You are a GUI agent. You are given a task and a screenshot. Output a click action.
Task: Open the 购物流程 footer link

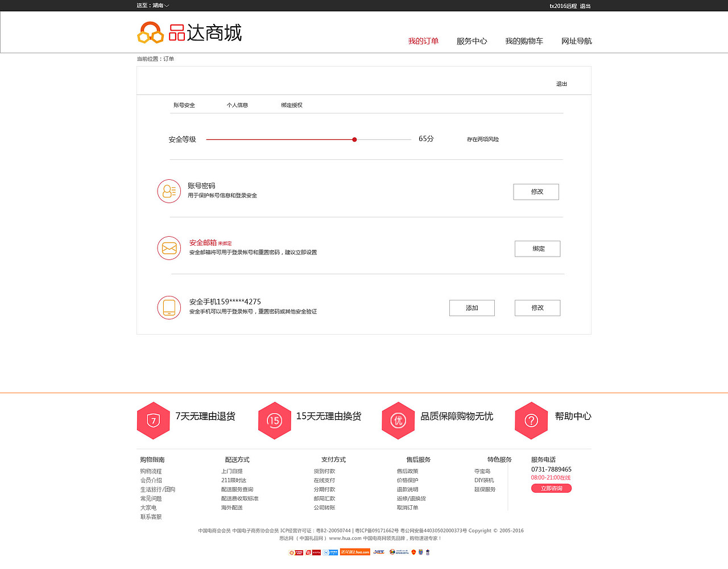[x=150, y=471]
